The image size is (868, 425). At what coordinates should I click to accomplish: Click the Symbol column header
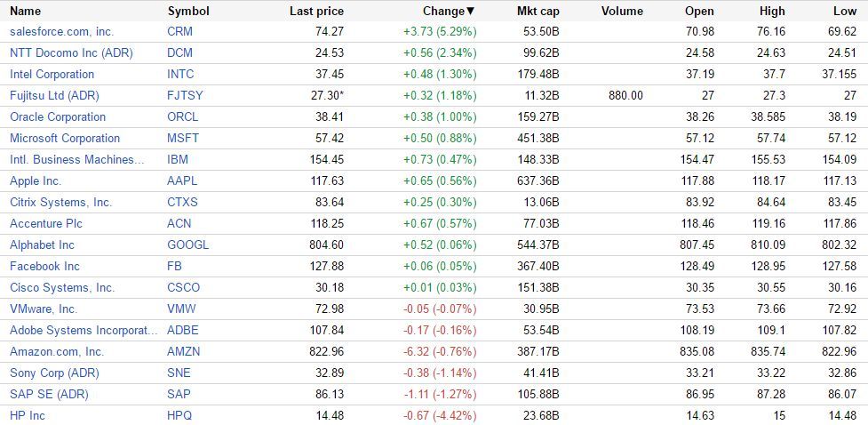(x=188, y=12)
